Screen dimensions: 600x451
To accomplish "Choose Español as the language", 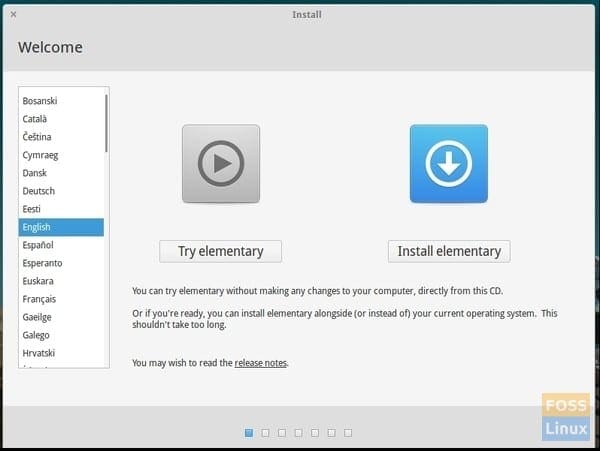I will point(61,245).
